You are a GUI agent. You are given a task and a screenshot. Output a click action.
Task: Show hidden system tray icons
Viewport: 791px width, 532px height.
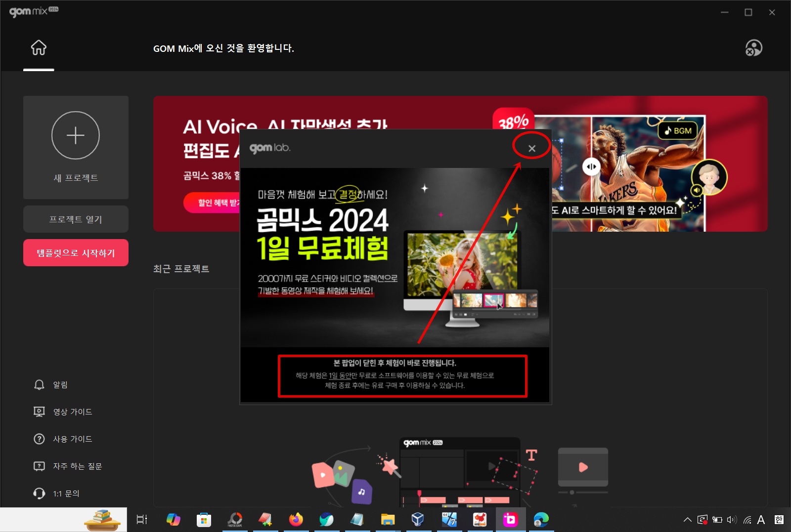[687, 520]
